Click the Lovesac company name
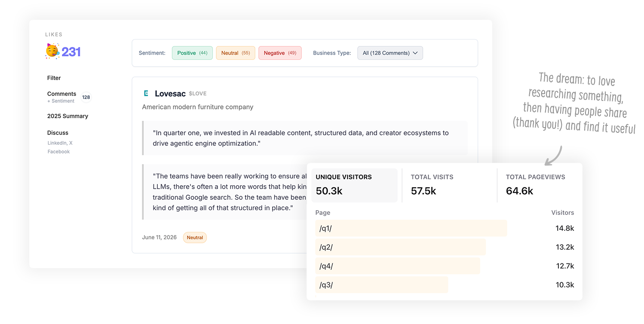 pyautogui.click(x=170, y=93)
